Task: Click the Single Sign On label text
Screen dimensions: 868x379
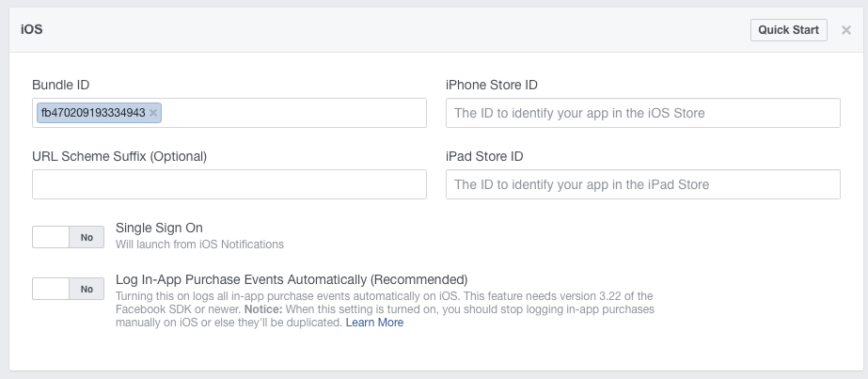Action: click(x=159, y=228)
